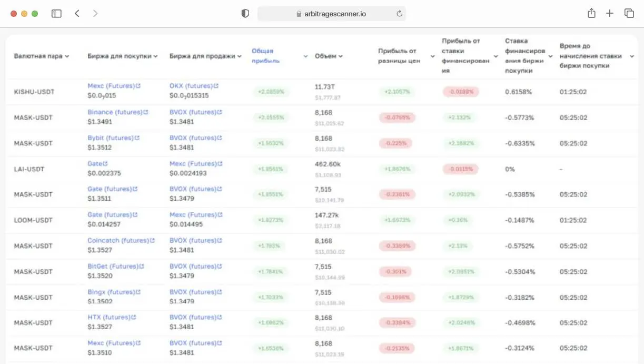Open BVOX (futures) link in Coincatch row

[193, 241]
